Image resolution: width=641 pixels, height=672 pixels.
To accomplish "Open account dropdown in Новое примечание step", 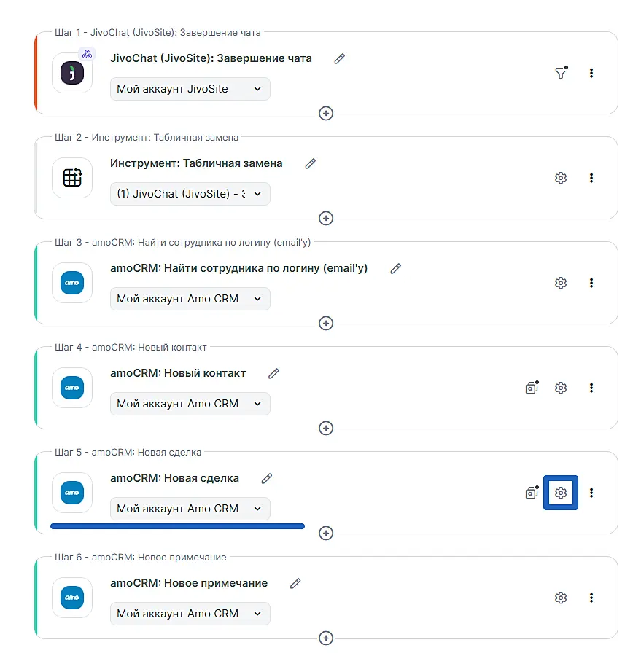I will [190, 614].
